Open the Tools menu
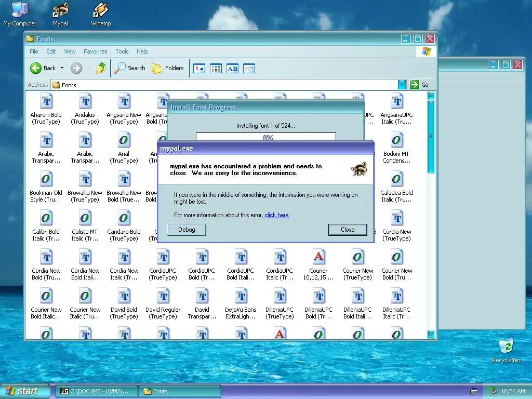This screenshot has height=399, width=532. click(122, 51)
